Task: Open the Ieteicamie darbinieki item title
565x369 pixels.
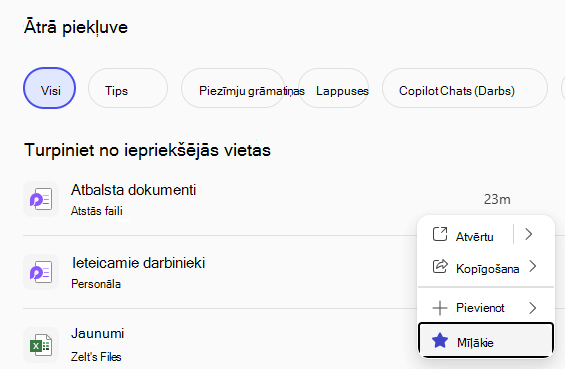Action: 138,263
